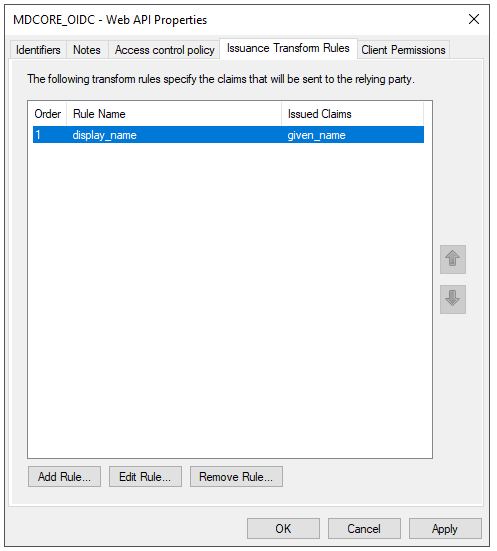Click order number 1 in the list
This screenshot has width=497, height=551.
pyautogui.click(x=38, y=135)
